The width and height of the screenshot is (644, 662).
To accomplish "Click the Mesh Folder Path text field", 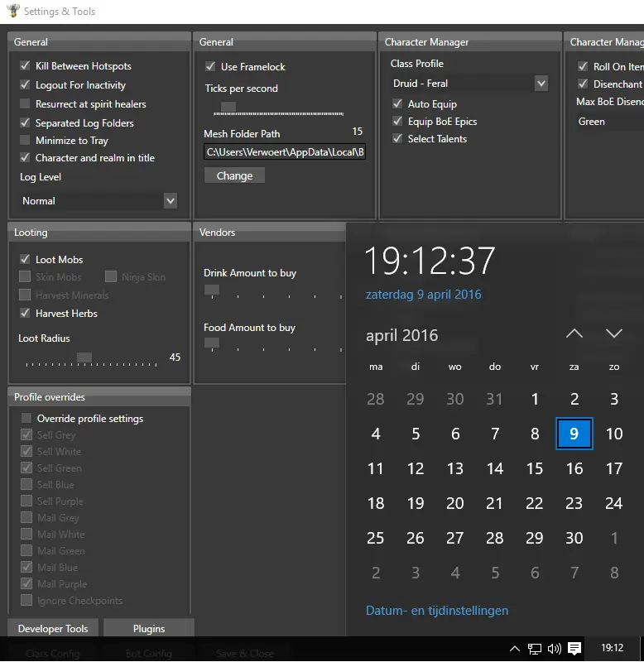I will (x=285, y=152).
